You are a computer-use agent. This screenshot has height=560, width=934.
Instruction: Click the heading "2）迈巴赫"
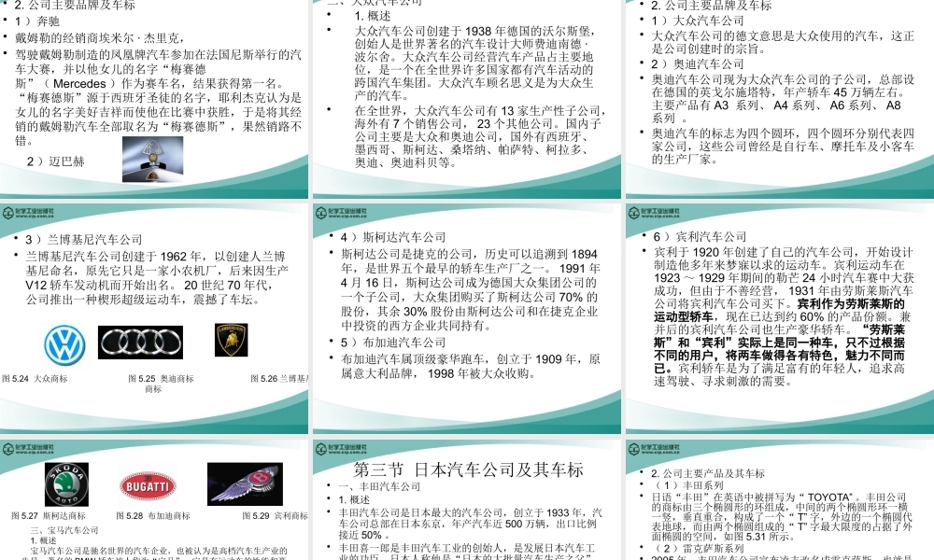tap(55, 161)
